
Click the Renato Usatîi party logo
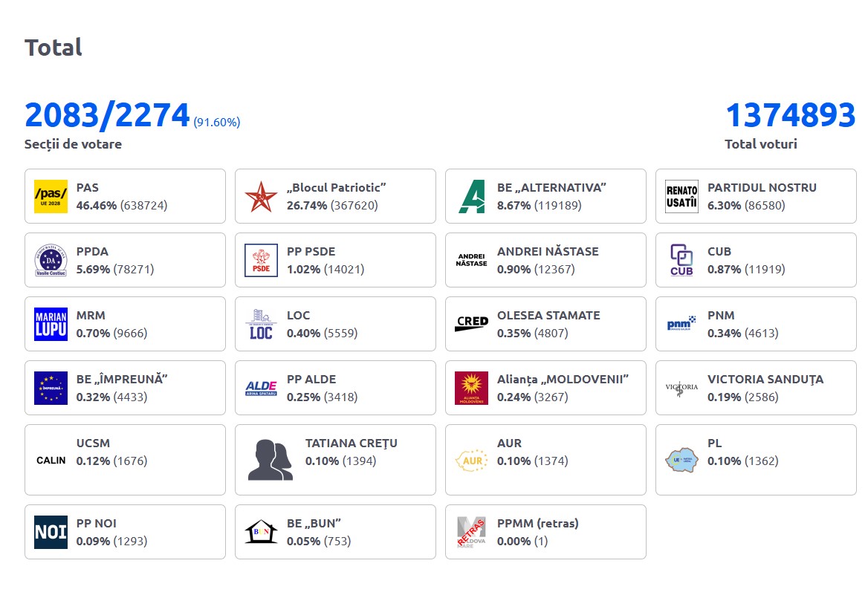click(681, 196)
